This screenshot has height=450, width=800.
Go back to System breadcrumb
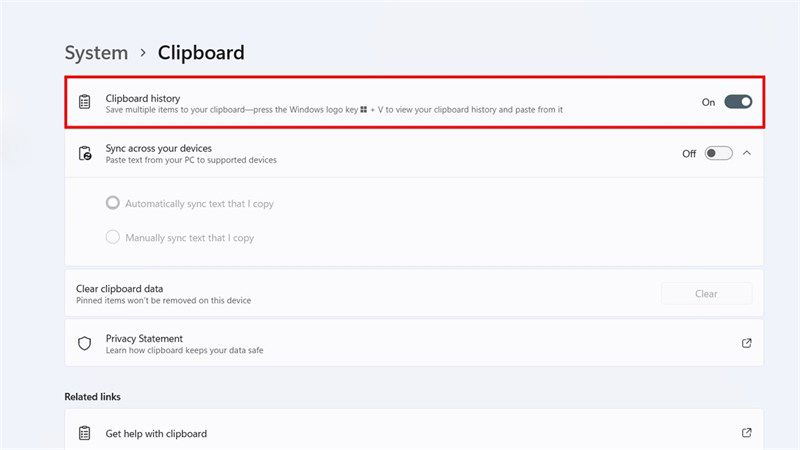point(96,53)
